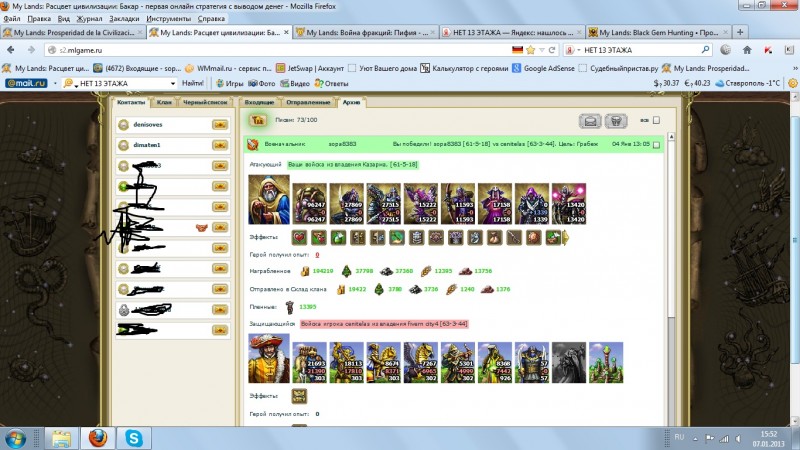Click the envelope button above the report
Viewport: 800px width, 450px height.
[591, 121]
